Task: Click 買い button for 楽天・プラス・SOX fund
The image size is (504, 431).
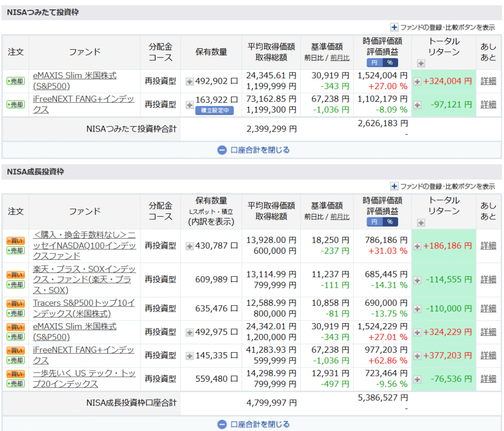Action: pos(15,275)
